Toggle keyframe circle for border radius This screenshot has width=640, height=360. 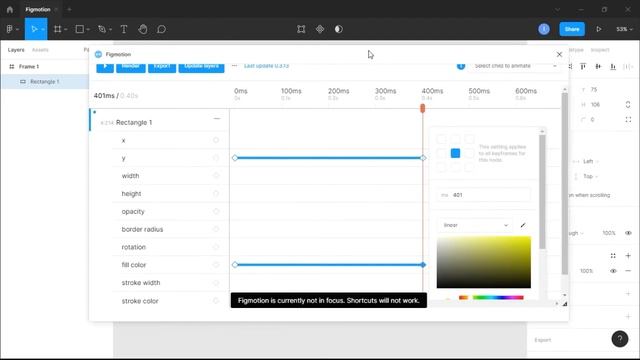(216, 229)
